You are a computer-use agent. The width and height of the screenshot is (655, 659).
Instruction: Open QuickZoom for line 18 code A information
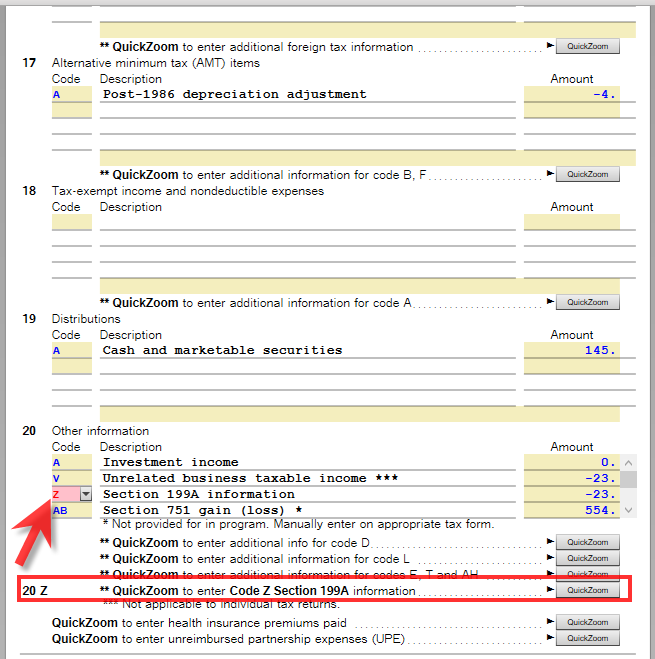(587, 303)
